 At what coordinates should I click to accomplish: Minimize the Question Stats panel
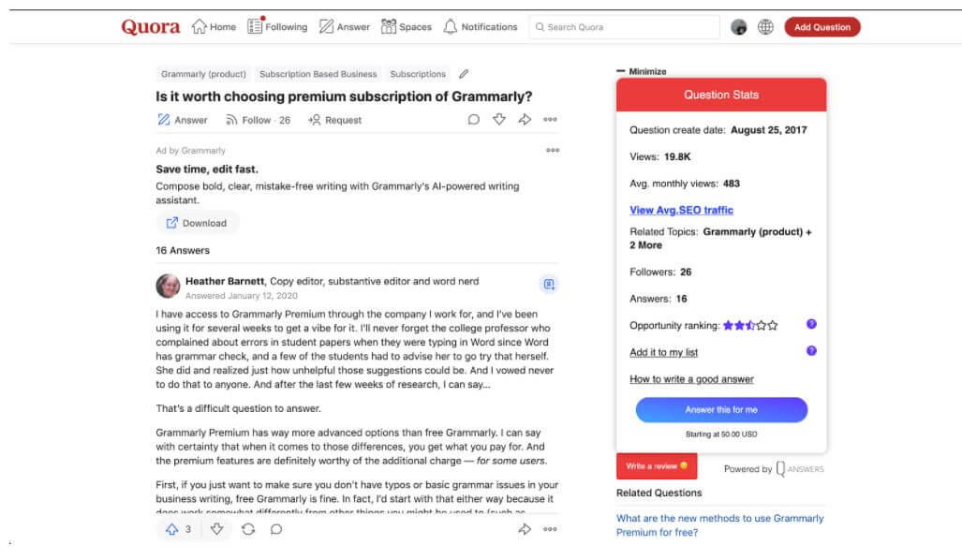641,70
